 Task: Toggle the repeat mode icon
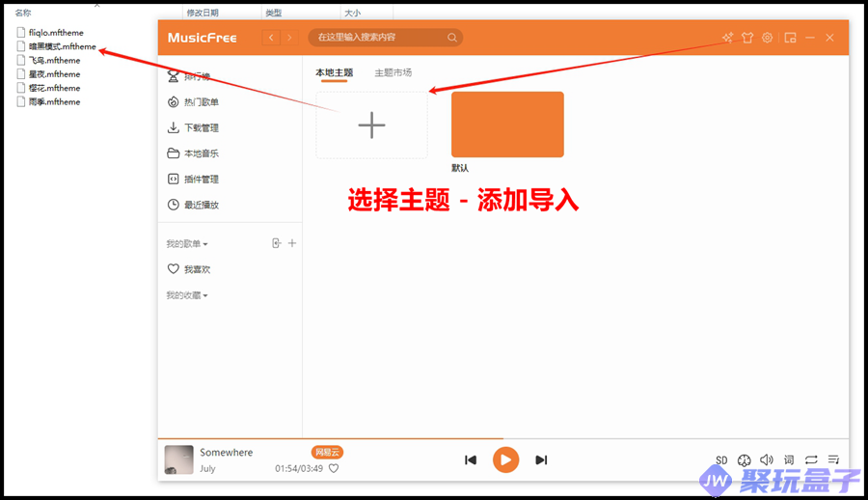[811, 459]
